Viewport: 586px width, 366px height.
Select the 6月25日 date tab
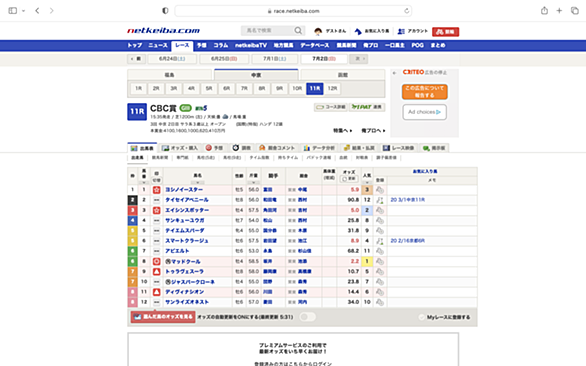tap(224, 59)
